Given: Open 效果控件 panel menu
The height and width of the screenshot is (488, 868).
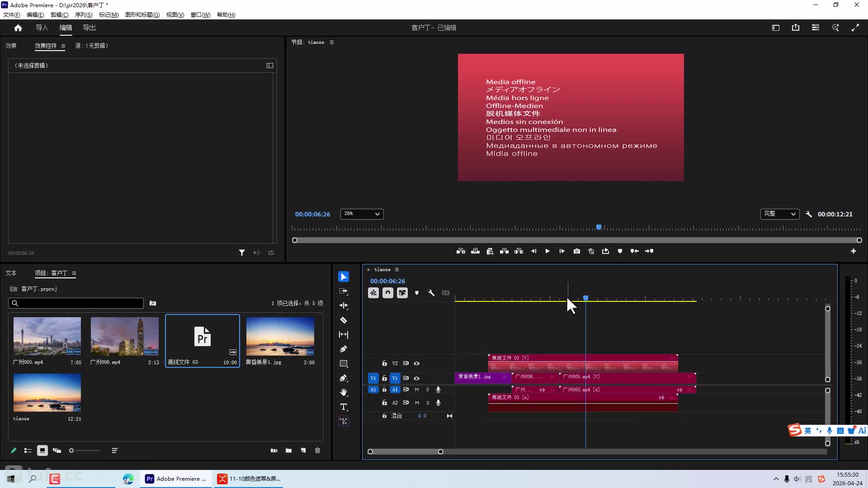Looking at the screenshot, I should (63, 46).
